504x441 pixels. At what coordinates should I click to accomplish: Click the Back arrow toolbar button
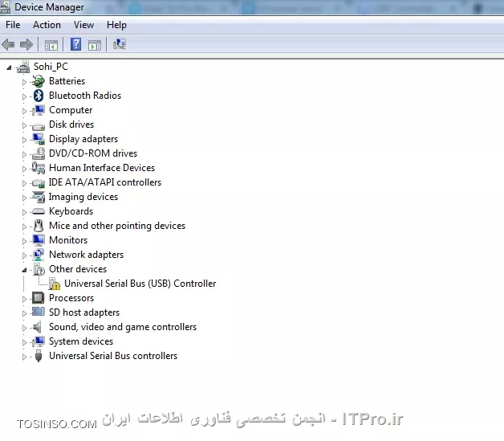[9, 44]
